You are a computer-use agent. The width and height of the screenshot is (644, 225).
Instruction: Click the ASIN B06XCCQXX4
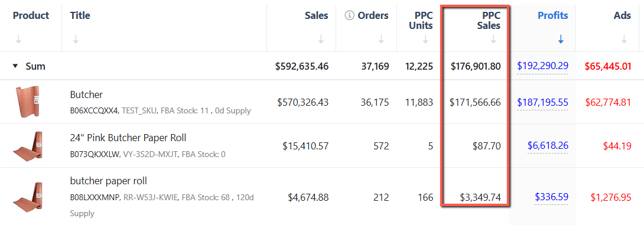tap(94, 111)
